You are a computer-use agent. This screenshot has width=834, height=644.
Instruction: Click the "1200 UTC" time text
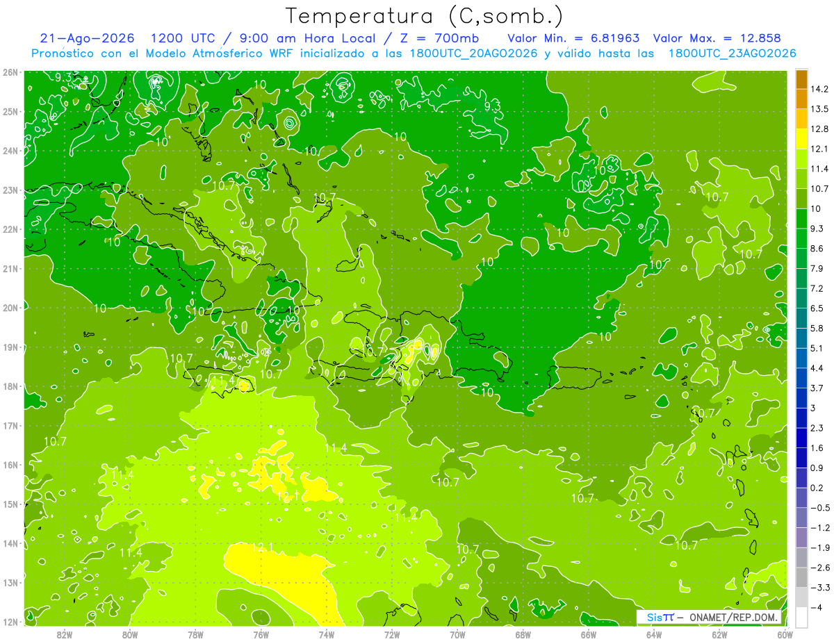[x=182, y=39]
